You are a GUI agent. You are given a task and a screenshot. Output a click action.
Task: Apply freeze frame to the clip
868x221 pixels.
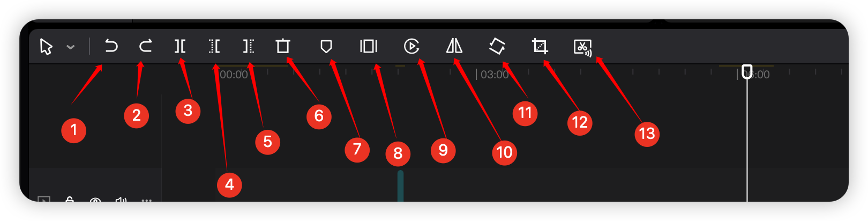click(369, 46)
